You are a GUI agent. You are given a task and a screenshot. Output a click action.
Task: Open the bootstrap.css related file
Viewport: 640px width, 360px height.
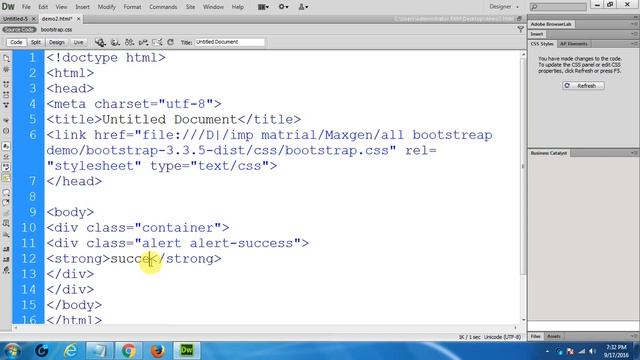point(56,29)
